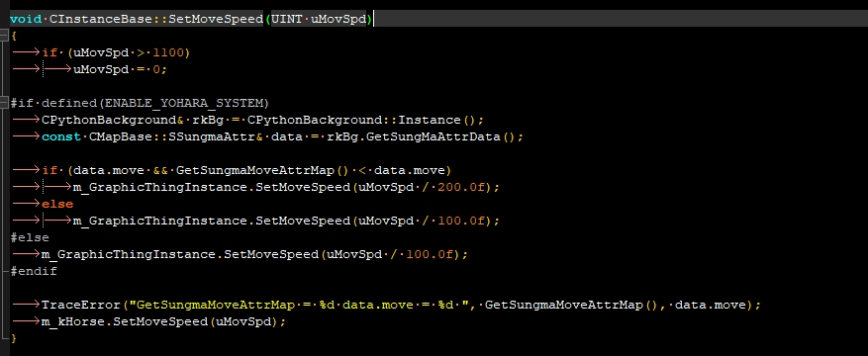Click the rkBg variable declaration

pyautogui.click(x=208, y=120)
